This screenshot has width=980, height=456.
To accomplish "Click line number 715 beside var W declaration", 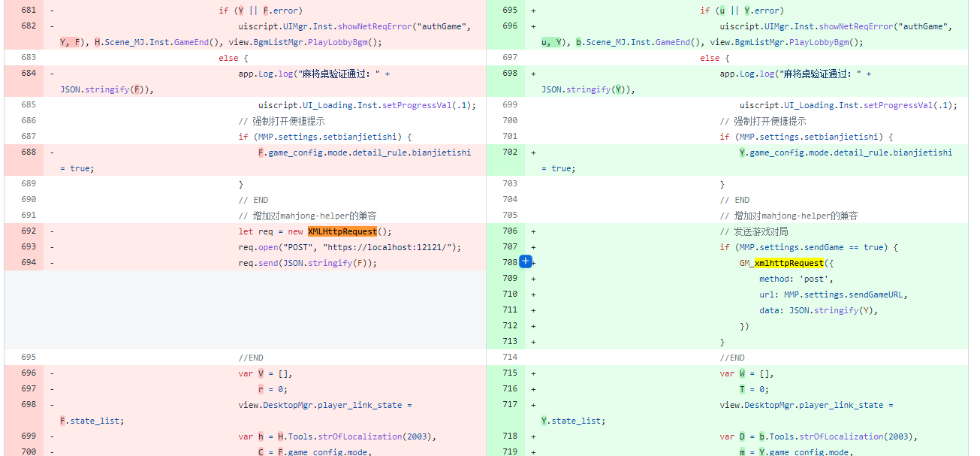I will tap(509, 373).
